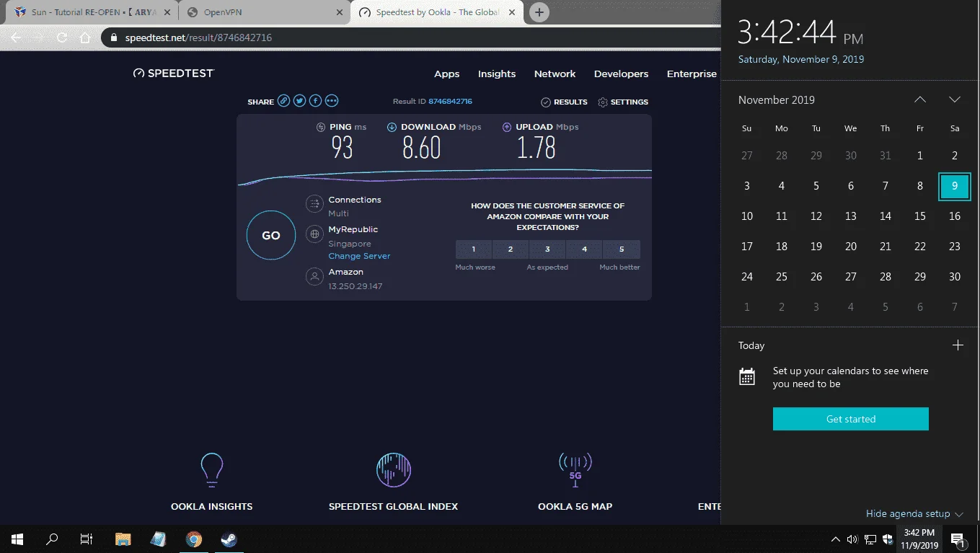Click the globe icon beside MyRepublic

point(314,234)
